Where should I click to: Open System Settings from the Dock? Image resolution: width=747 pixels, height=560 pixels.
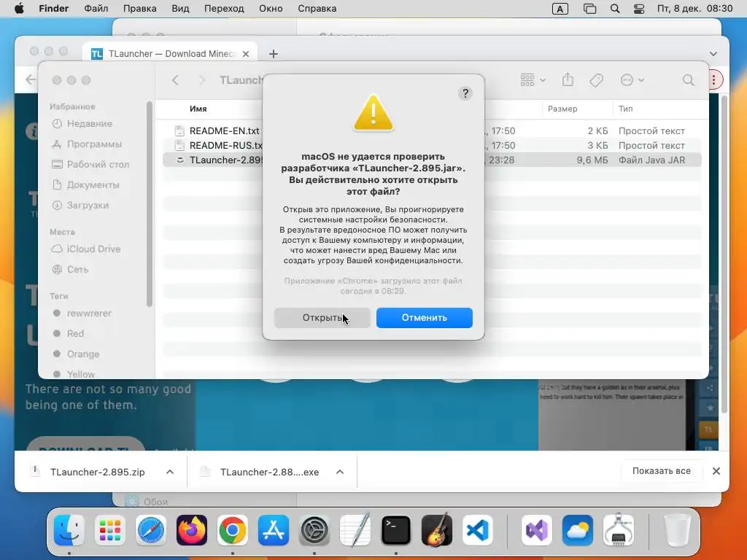[314, 529]
